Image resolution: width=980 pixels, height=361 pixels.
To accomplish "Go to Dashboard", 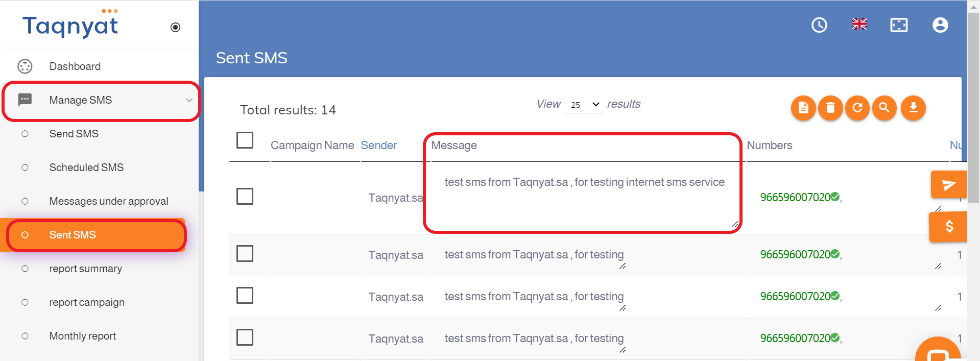I will click(75, 66).
